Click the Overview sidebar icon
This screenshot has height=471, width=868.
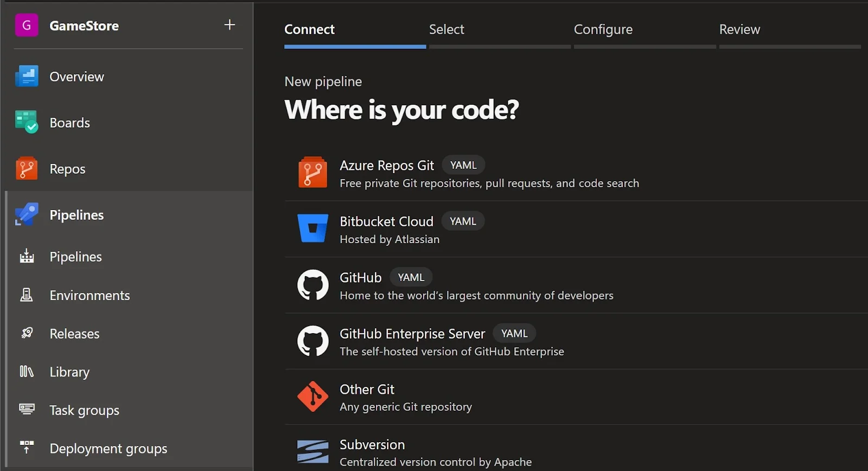[x=27, y=77]
